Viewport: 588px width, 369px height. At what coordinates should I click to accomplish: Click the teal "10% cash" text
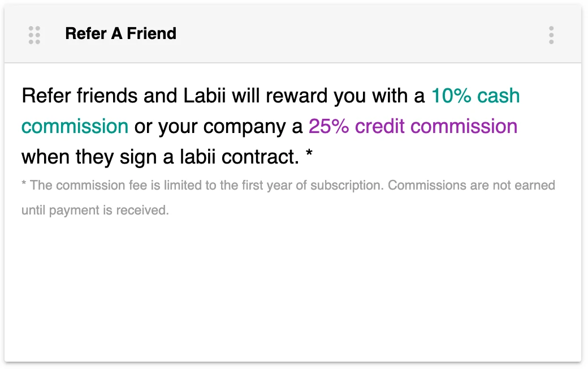[475, 96]
